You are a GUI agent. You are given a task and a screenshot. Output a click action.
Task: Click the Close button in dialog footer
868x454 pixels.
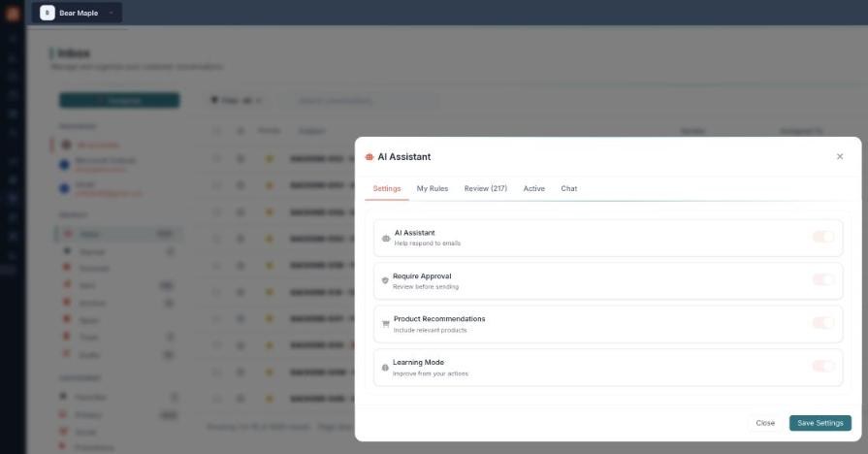765,423
